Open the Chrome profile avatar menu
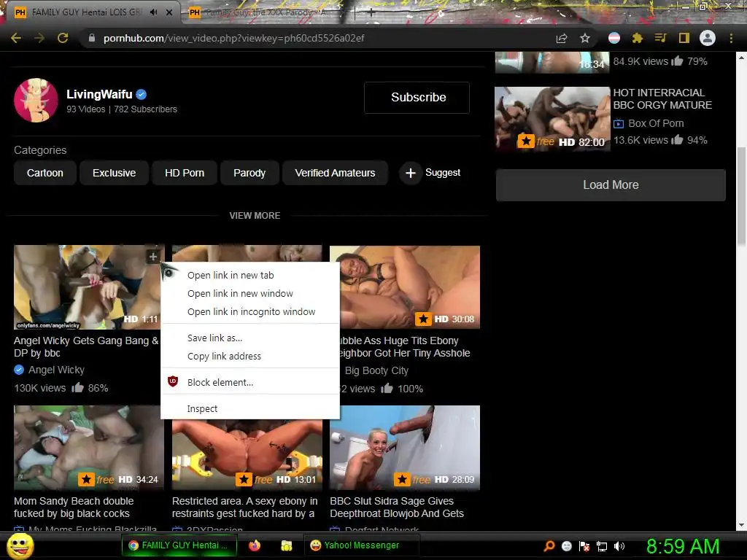 [708, 38]
